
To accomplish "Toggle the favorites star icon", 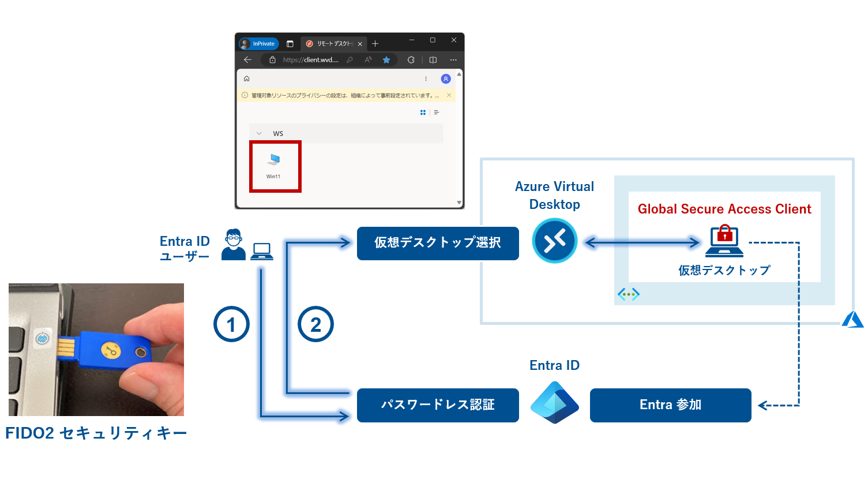I will [386, 59].
